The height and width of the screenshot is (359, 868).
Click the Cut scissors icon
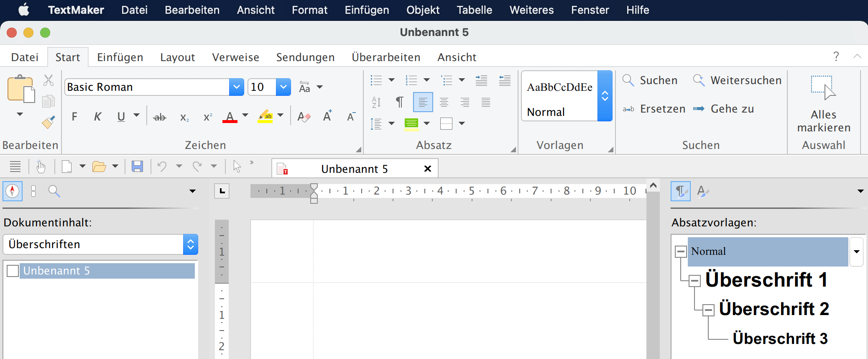(x=49, y=80)
